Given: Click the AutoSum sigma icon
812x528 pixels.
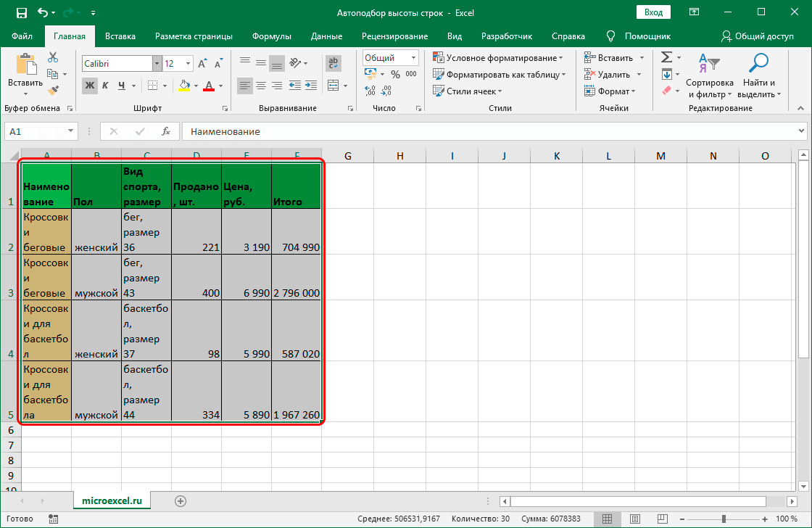Looking at the screenshot, I should (x=666, y=58).
